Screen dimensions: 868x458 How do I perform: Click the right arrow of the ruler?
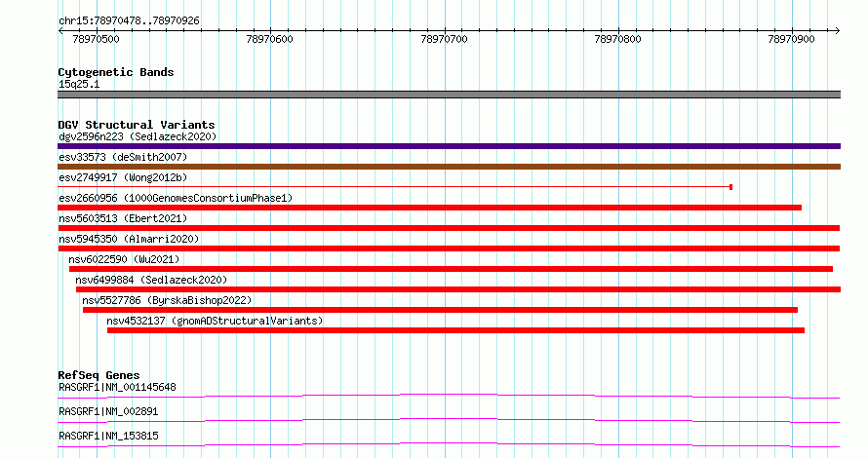pos(837,30)
